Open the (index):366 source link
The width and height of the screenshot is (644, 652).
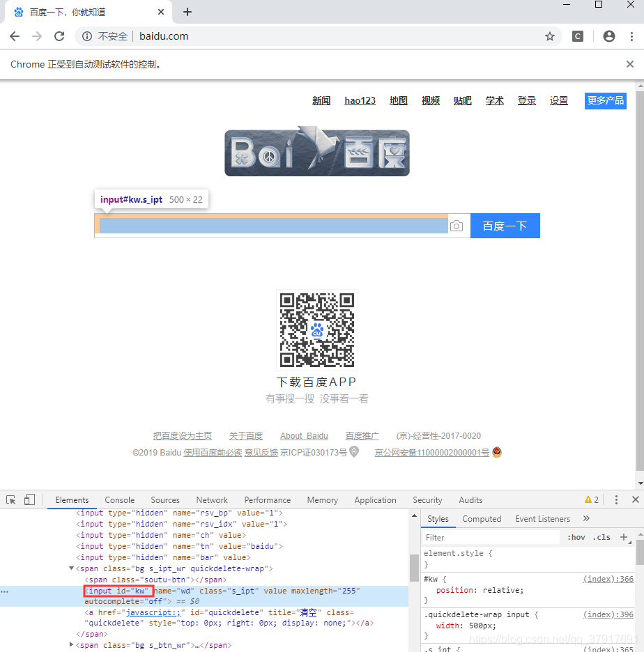click(x=608, y=579)
